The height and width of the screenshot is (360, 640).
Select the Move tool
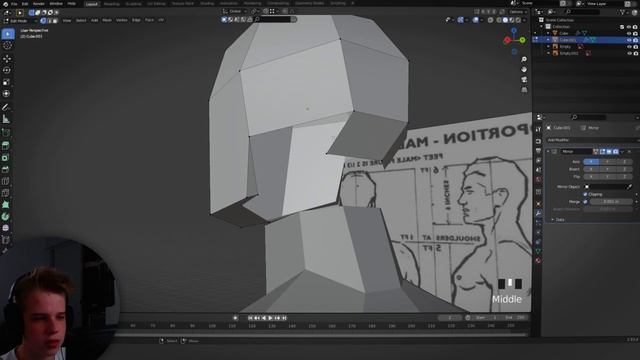7,59
